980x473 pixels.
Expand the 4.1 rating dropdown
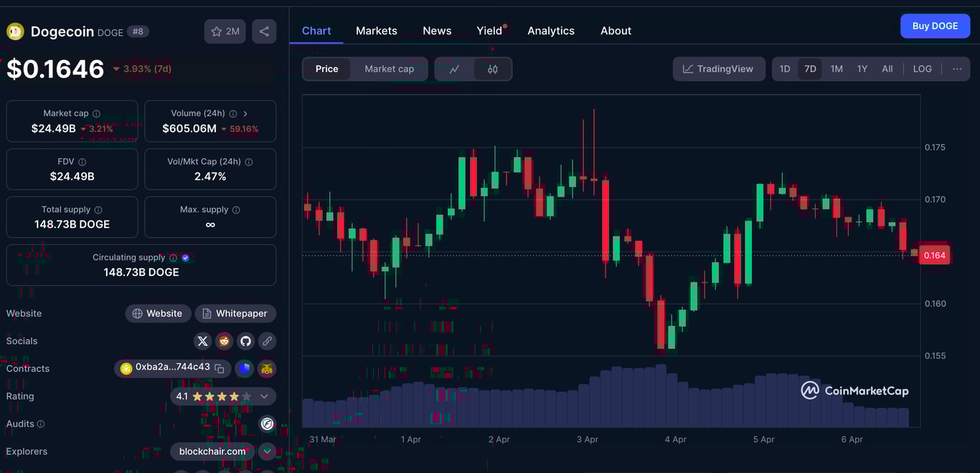(264, 396)
